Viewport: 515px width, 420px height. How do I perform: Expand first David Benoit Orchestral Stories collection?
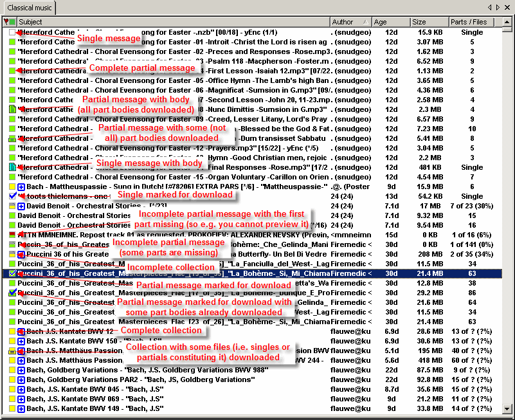pos(21,206)
